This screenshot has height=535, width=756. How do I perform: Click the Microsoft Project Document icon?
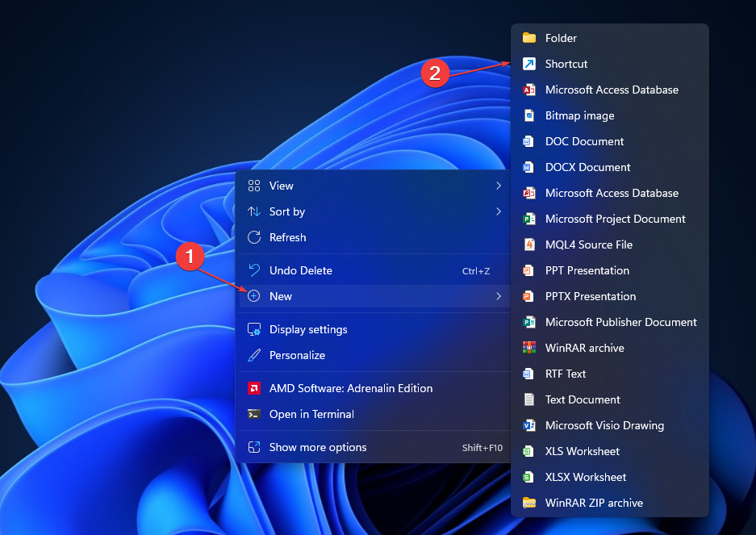click(529, 219)
